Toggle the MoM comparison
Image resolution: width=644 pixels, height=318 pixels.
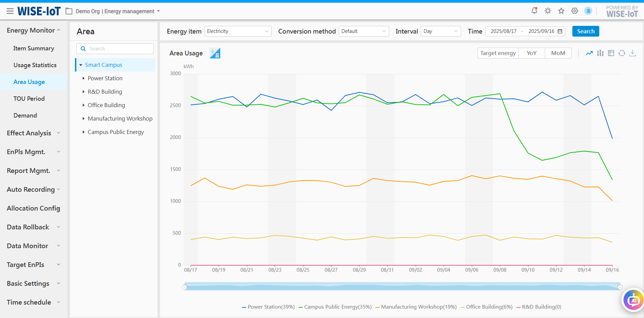558,53
